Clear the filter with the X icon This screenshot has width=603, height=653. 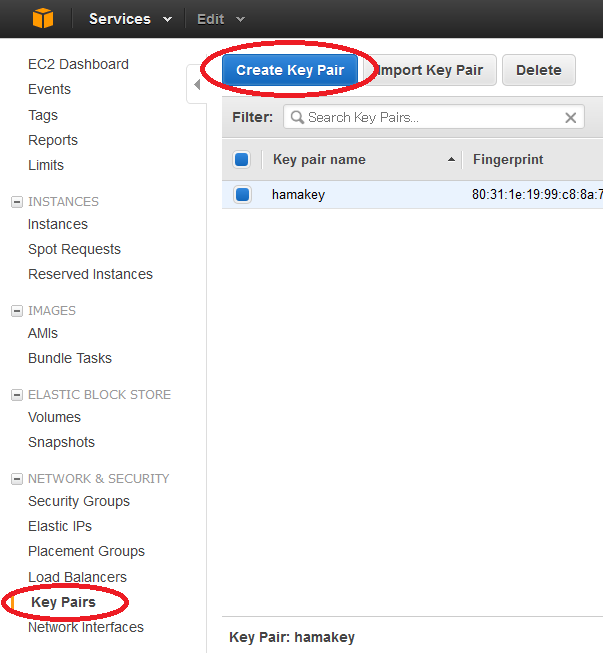[x=571, y=118]
